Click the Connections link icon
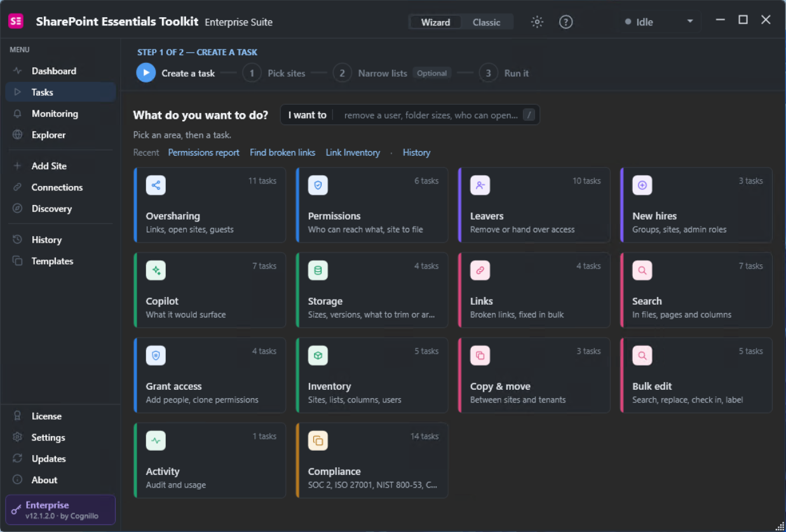This screenshot has width=786, height=532. [x=18, y=187]
